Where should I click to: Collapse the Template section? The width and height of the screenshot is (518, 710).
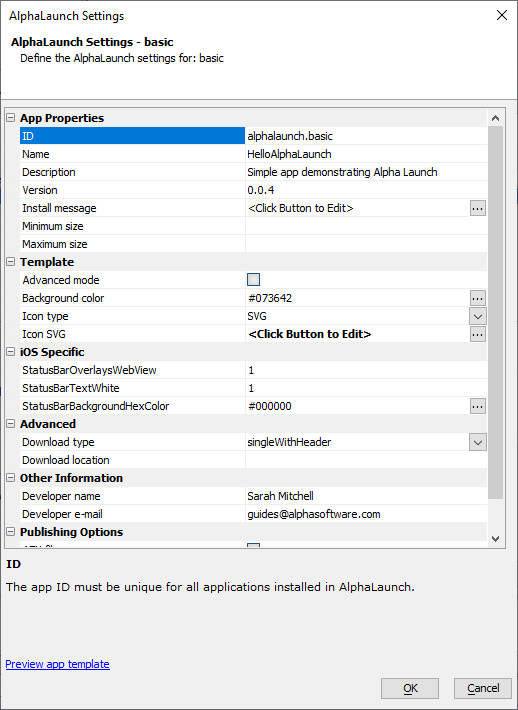11,262
